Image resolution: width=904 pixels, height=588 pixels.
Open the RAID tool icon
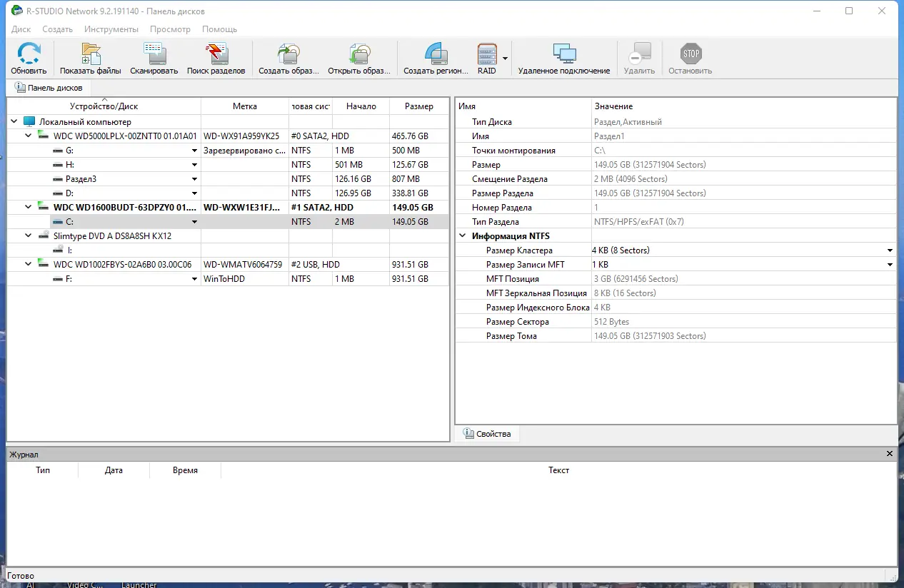pos(488,52)
